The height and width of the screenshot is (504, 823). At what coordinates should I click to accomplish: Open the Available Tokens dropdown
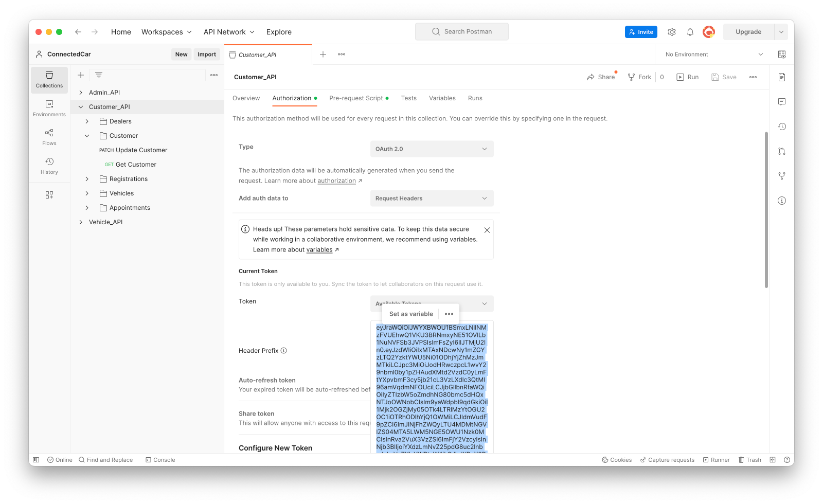pos(432,303)
